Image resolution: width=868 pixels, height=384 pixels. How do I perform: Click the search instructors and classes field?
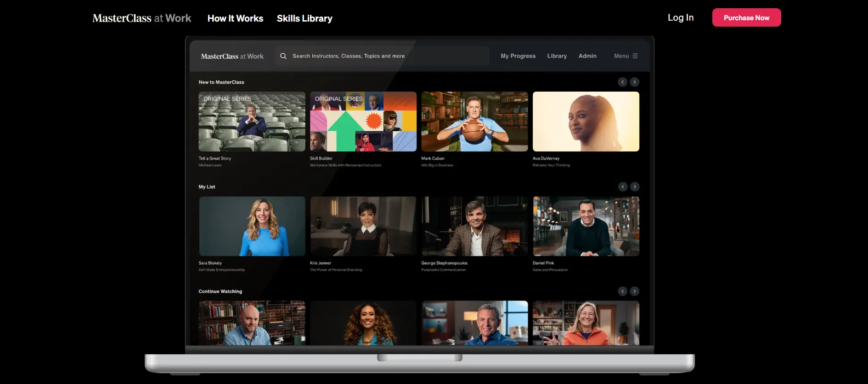click(x=382, y=56)
